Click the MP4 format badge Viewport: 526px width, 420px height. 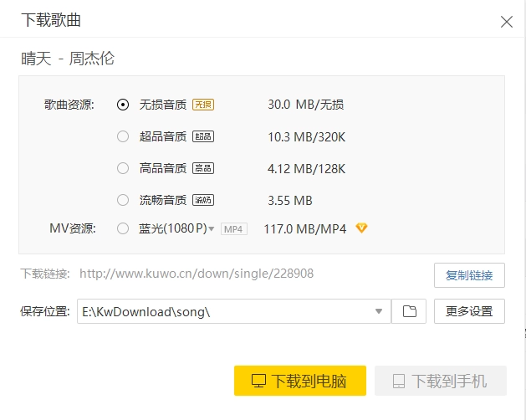234,229
